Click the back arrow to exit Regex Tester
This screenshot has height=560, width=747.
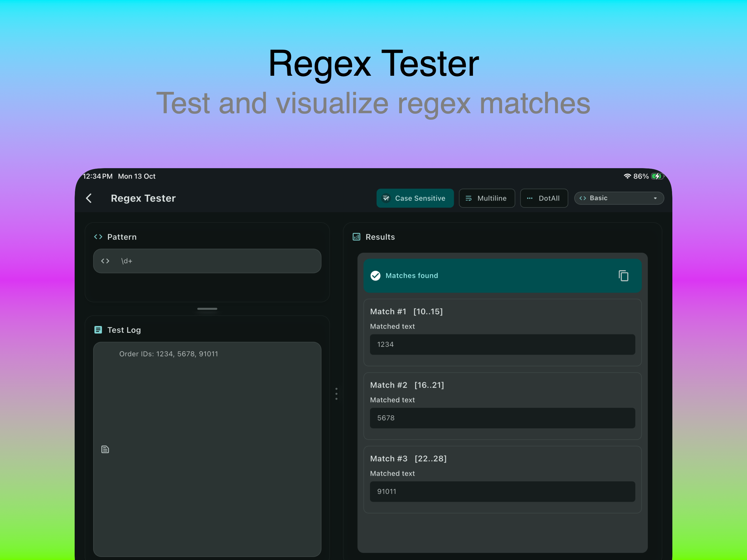point(89,198)
